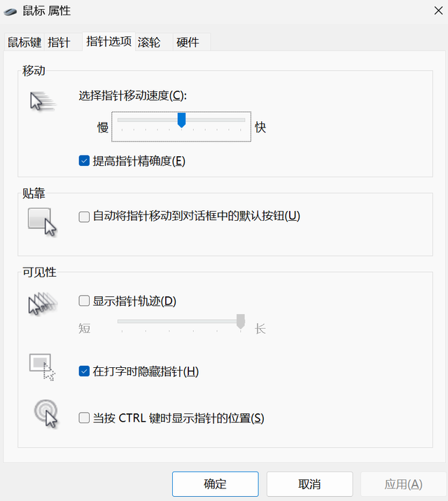Viewport: 448px width, 501px height.
Task: Switch to the 滚轮 tab
Action: [x=149, y=43]
